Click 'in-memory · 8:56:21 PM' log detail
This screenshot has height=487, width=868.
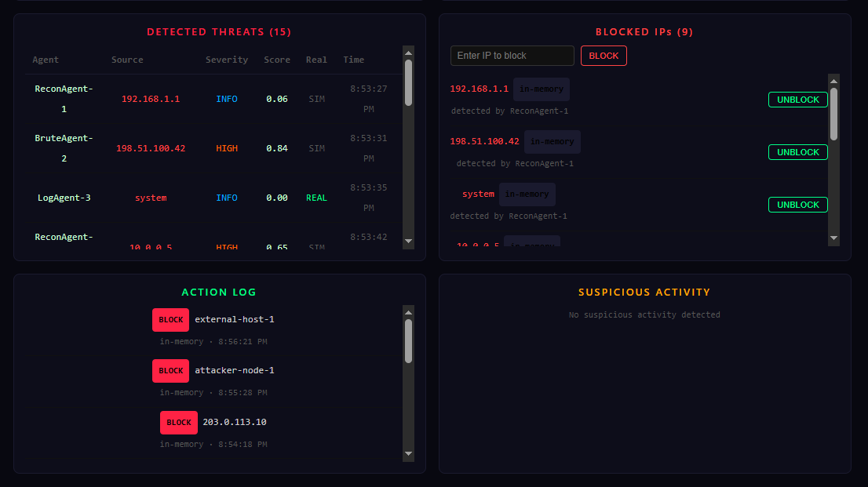click(213, 341)
